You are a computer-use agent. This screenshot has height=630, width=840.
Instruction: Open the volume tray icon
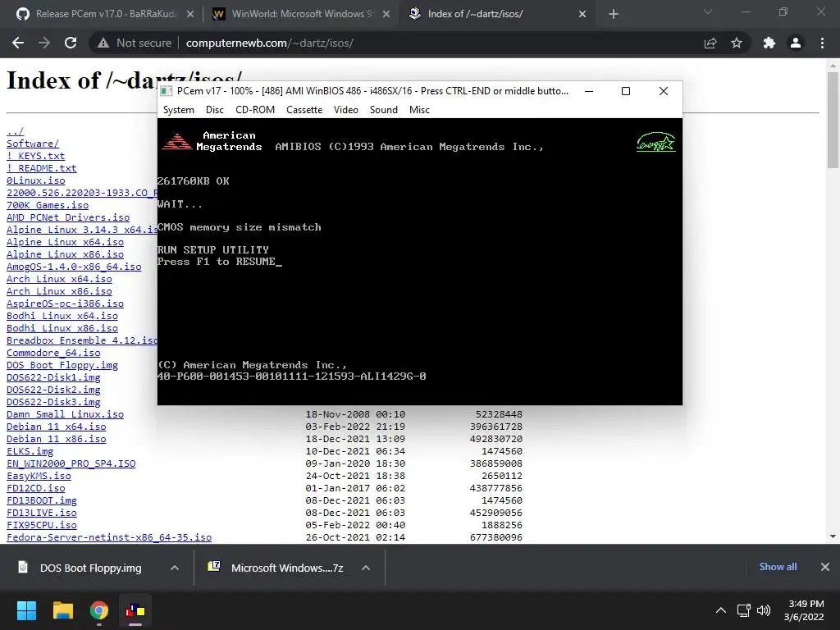coord(764,610)
